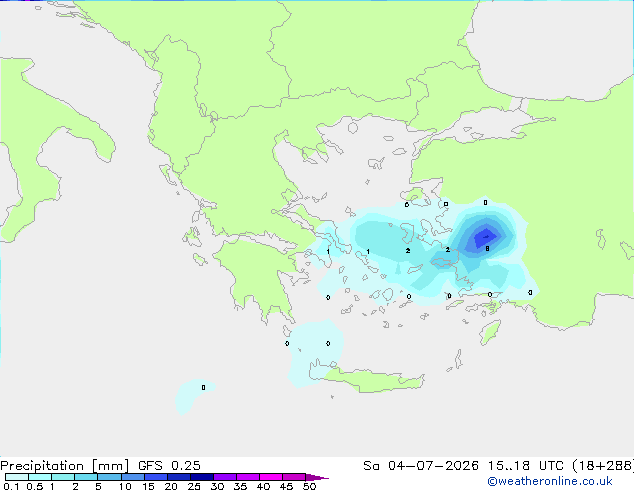
Task: Select the magenta swatch between 40 and 45
Action: tap(271, 477)
